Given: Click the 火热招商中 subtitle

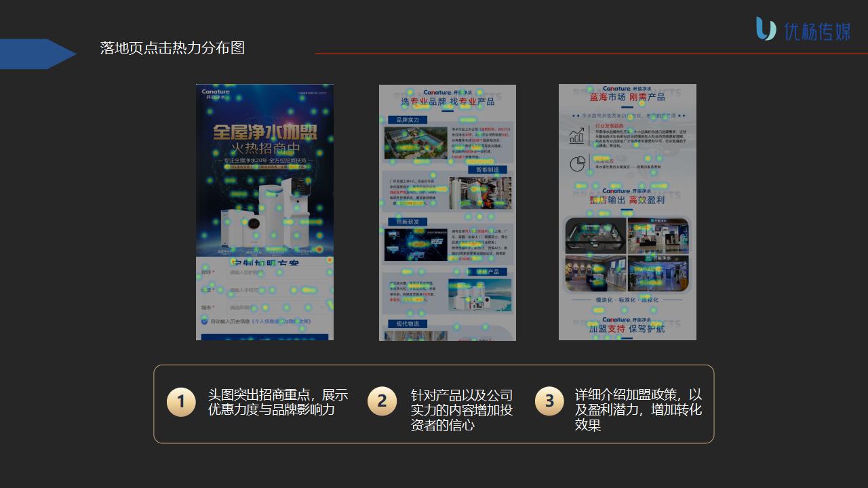Looking at the screenshot, I should pos(265,148).
